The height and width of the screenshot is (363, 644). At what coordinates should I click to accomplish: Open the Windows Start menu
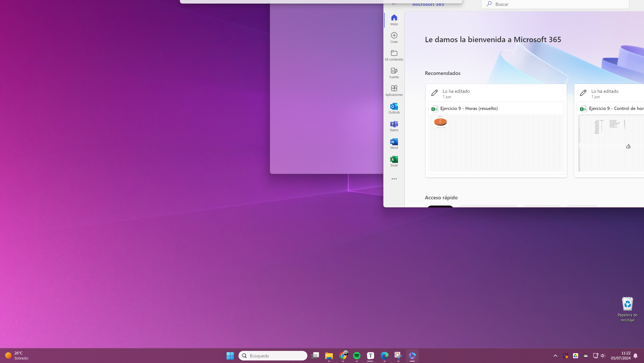(x=230, y=356)
